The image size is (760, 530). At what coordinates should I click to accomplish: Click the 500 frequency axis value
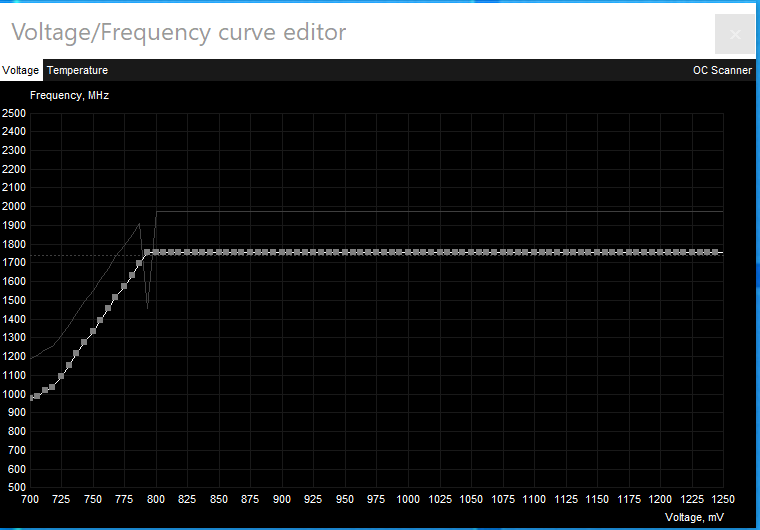point(16,487)
